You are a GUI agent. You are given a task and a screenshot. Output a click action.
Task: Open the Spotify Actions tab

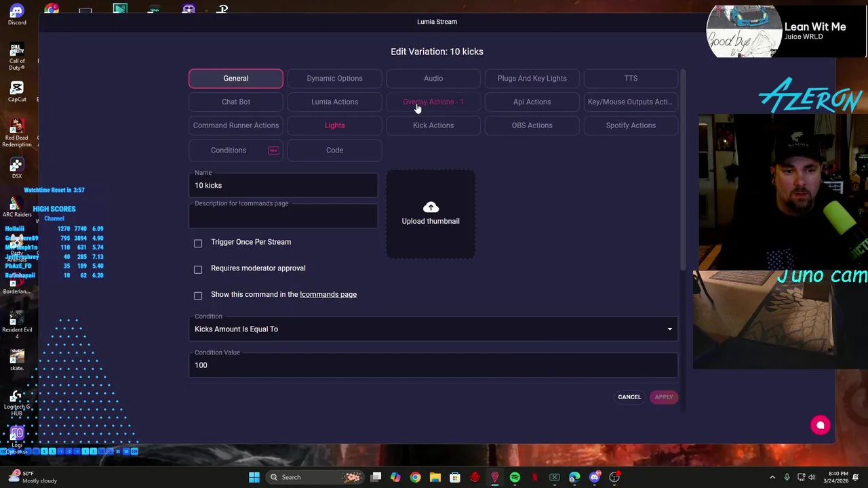click(631, 125)
